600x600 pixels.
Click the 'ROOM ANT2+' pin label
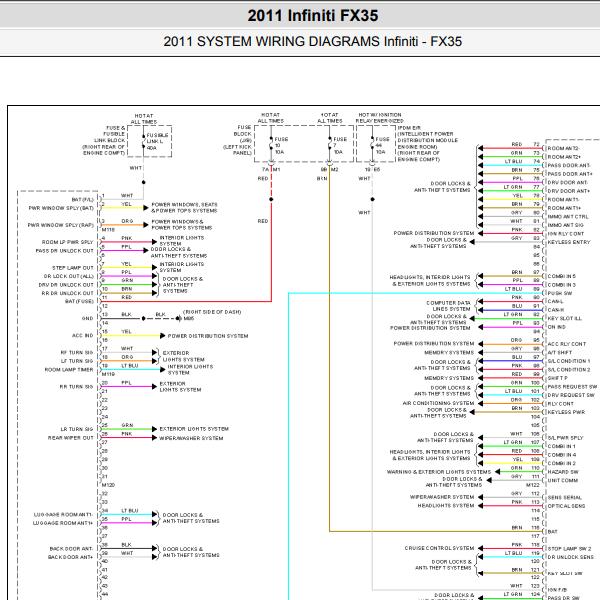(564, 157)
